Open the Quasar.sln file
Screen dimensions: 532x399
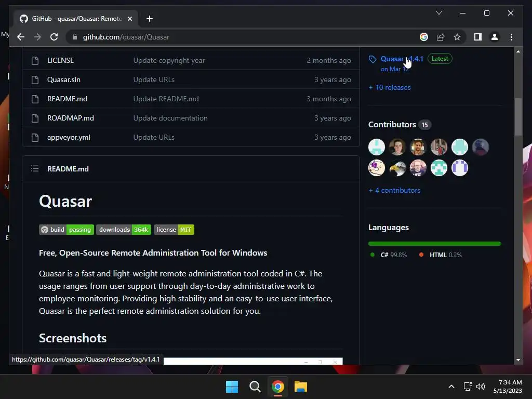[64, 79]
